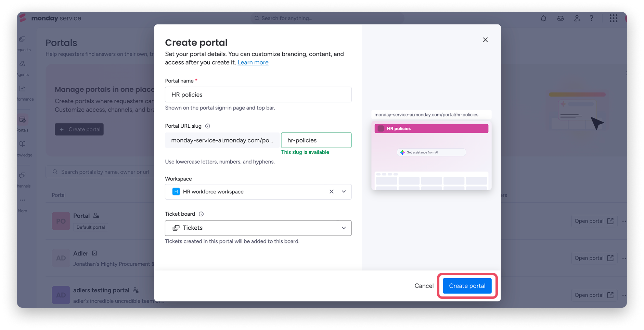Select Portals in the sidebar
Screen dimensions: 644x330
pyautogui.click(x=23, y=124)
